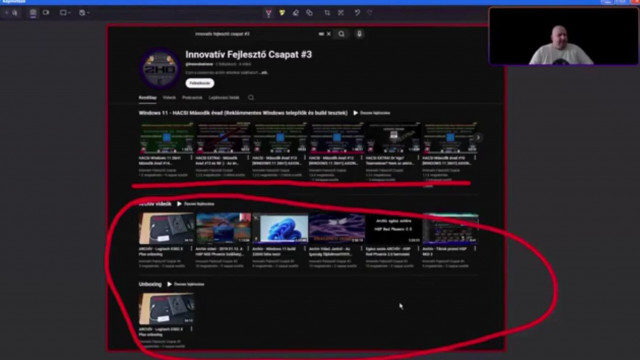Open the HSP Red Phoenix 2.0 thumbnail
Viewport: 640px width, 360px height.
click(x=393, y=228)
